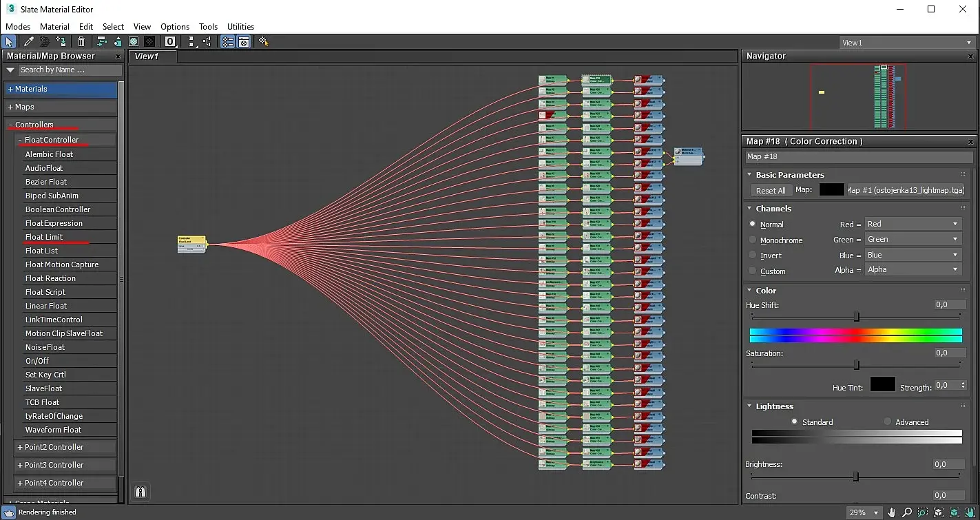Select the Custom channel radio button
Screen dimensions: 980x520
pos(753,271)
